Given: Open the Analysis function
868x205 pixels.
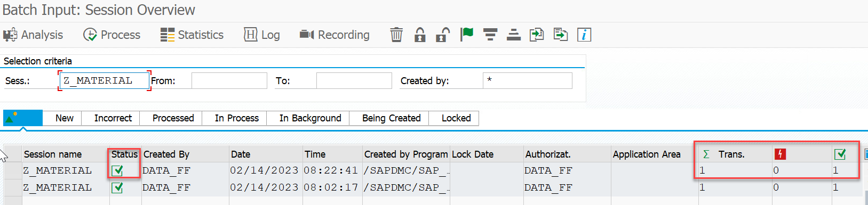Looking at the screenshot, I should tap(33, 35).
